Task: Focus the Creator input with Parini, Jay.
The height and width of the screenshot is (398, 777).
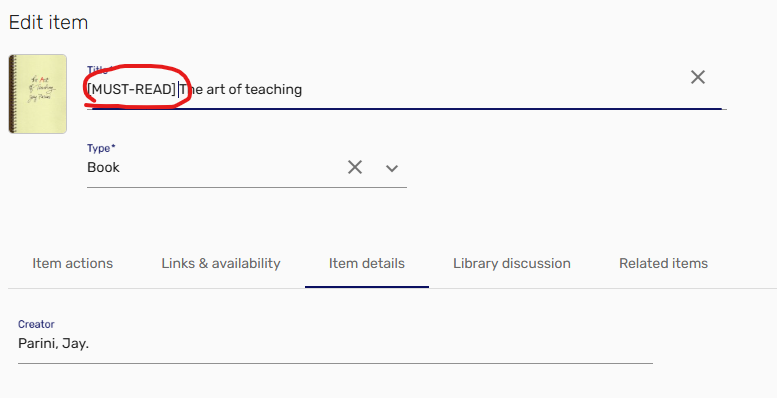Action: 335,343
